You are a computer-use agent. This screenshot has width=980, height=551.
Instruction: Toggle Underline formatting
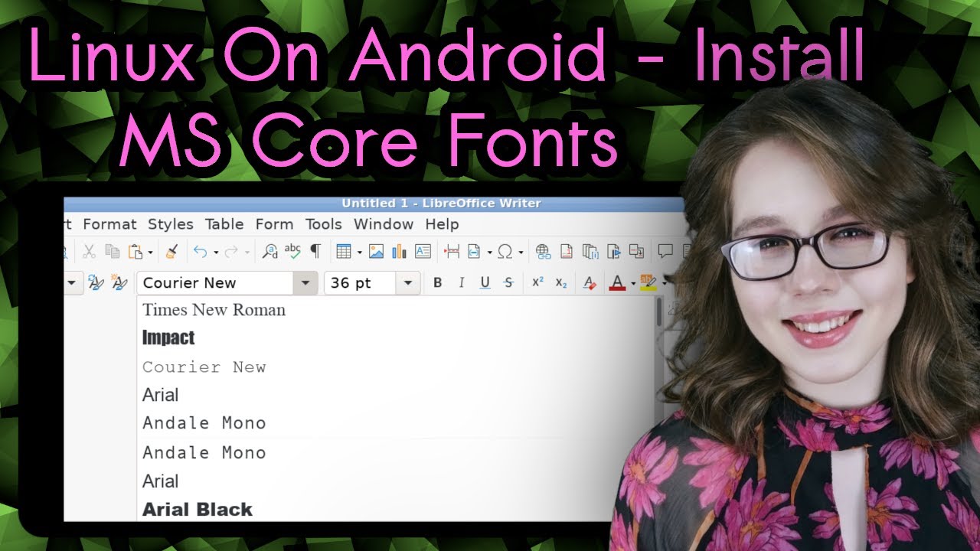485,283
